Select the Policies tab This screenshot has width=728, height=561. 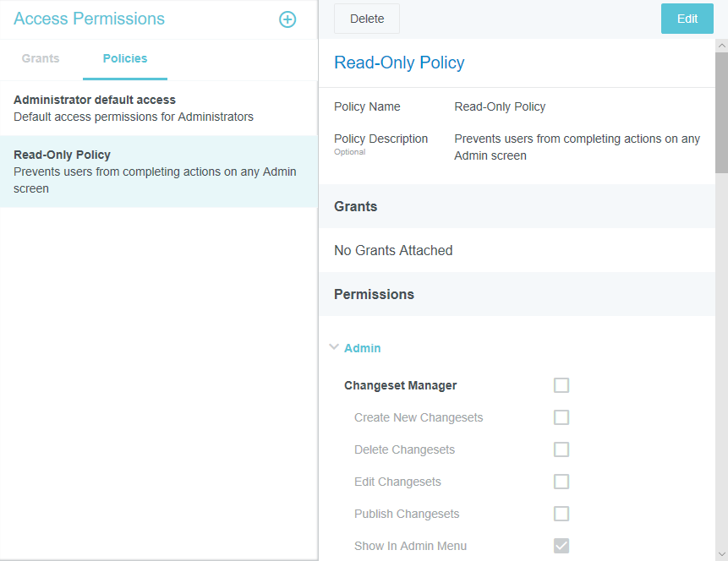125,59
